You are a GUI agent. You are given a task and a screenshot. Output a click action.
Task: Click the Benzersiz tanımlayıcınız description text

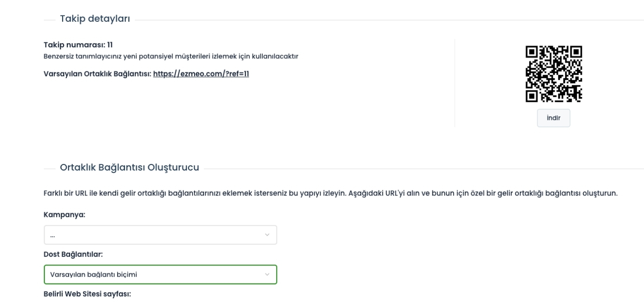click(x=170, y=57)
